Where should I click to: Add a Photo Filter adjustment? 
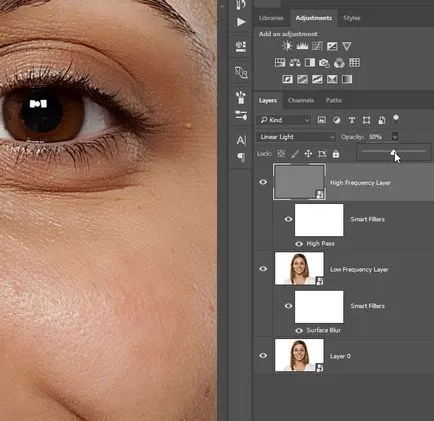(x=324, y=63)
